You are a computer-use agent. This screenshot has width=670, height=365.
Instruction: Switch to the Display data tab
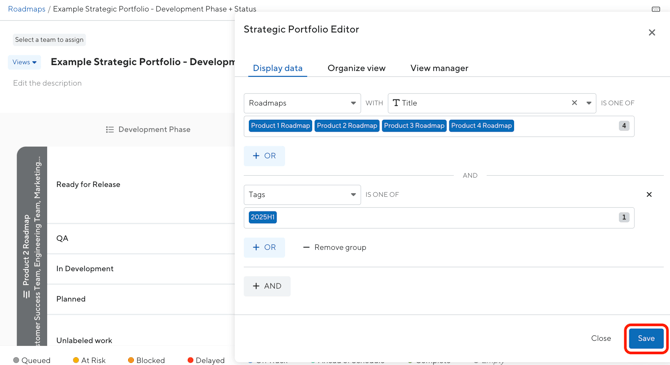(x=277, y=68)
